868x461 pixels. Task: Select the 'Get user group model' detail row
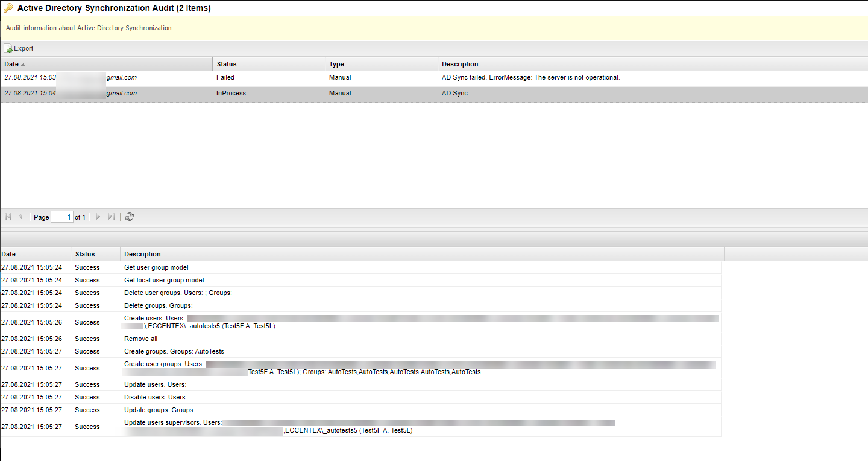point(157,267)
